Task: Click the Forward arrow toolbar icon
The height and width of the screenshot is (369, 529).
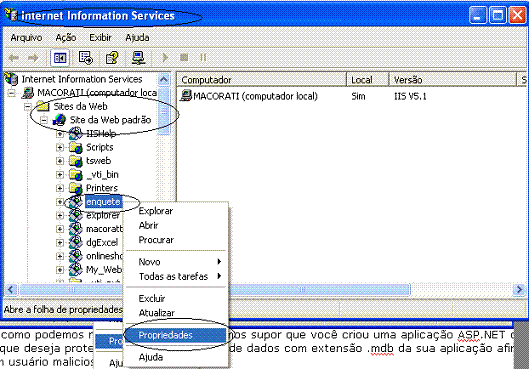Action: click(x=33, y=58)
